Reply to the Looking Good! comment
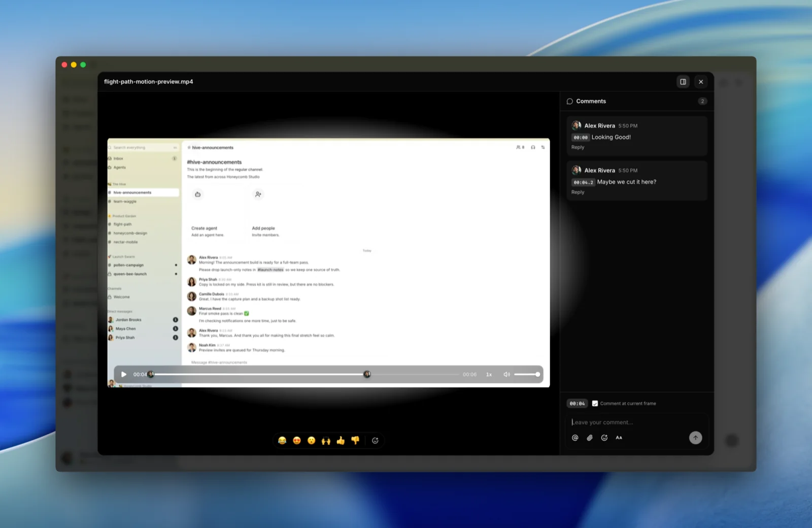 point(578,147)
